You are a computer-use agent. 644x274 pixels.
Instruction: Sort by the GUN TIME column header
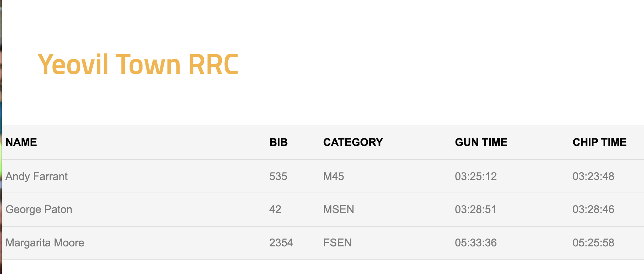(x=481, y=142)
